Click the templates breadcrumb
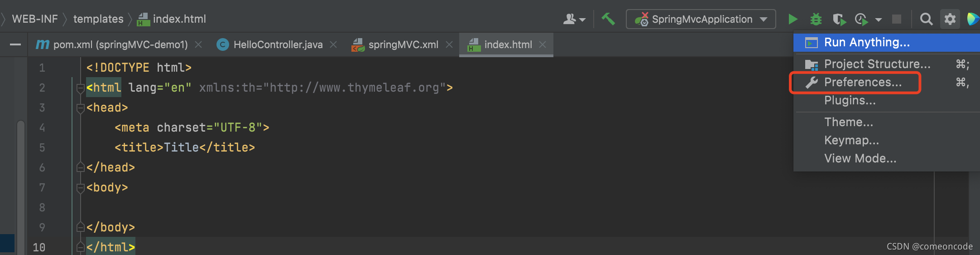Screen dimensions: 980x255 (98, 19)
